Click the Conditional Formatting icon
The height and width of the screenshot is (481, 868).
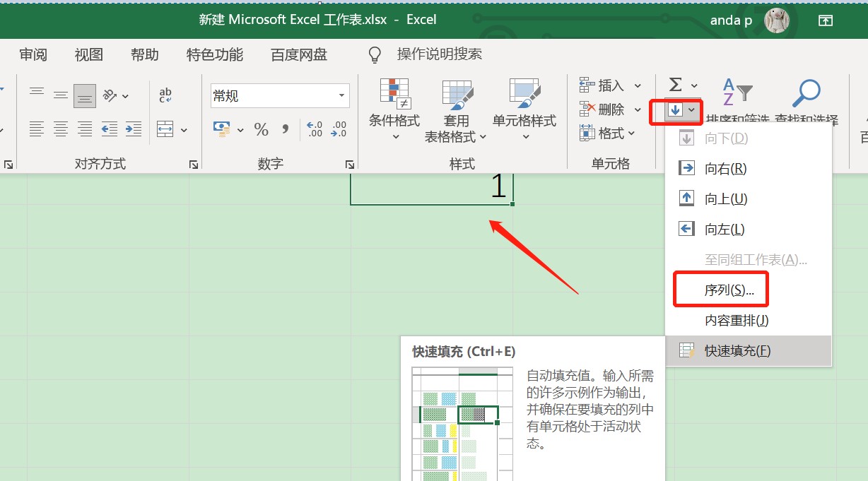coord(394,94)
